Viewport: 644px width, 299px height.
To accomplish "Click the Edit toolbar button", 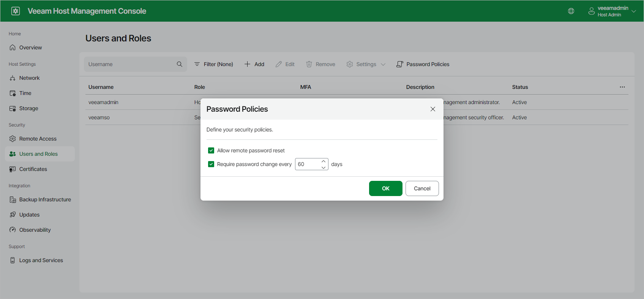I will 285,64.
